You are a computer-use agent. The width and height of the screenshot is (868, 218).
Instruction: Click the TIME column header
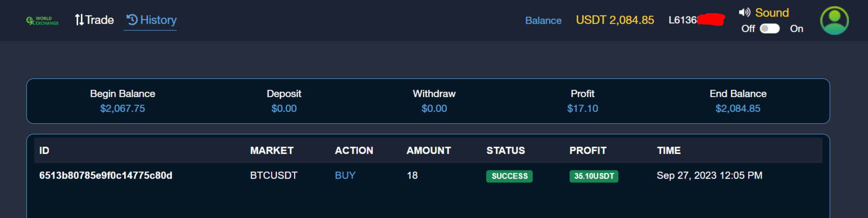668,150
